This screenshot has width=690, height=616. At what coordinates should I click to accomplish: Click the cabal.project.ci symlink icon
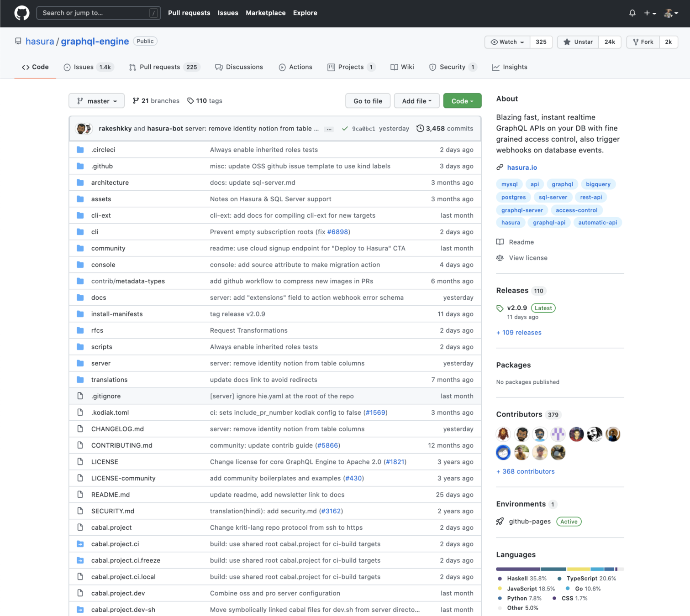pos(80,544)
